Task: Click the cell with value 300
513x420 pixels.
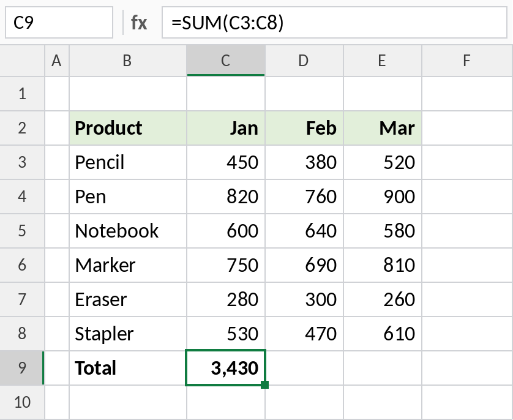Action: click(x=304, y=299)
